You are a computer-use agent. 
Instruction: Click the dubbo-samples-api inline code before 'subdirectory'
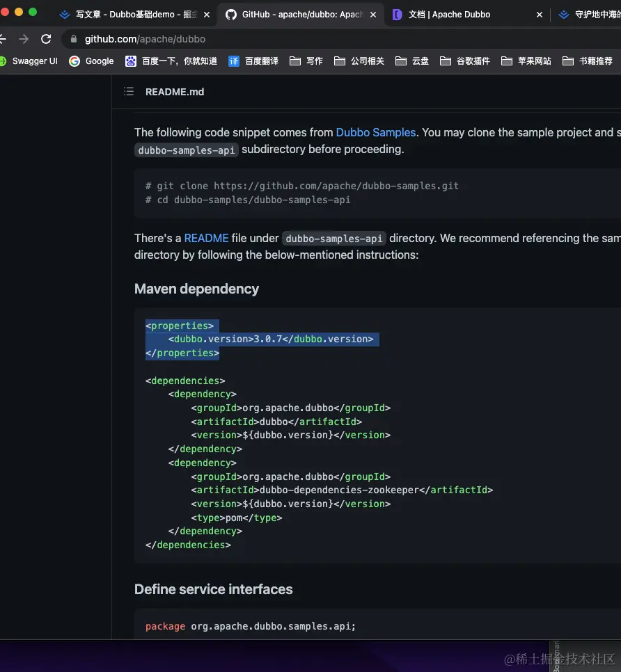pyautogui.click(x=186, y=150)
